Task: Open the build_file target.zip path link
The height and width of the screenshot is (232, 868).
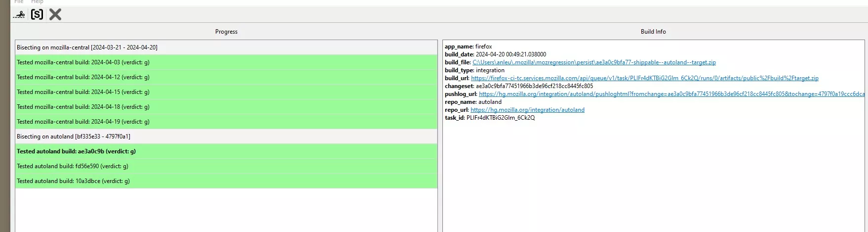Action: pos(594,62)
